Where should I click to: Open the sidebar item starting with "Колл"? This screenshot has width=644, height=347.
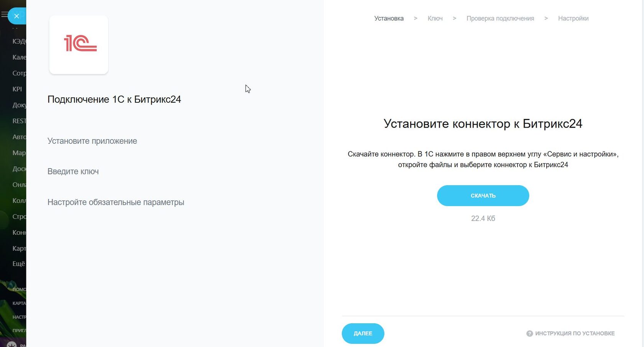[x=19, y=201]
